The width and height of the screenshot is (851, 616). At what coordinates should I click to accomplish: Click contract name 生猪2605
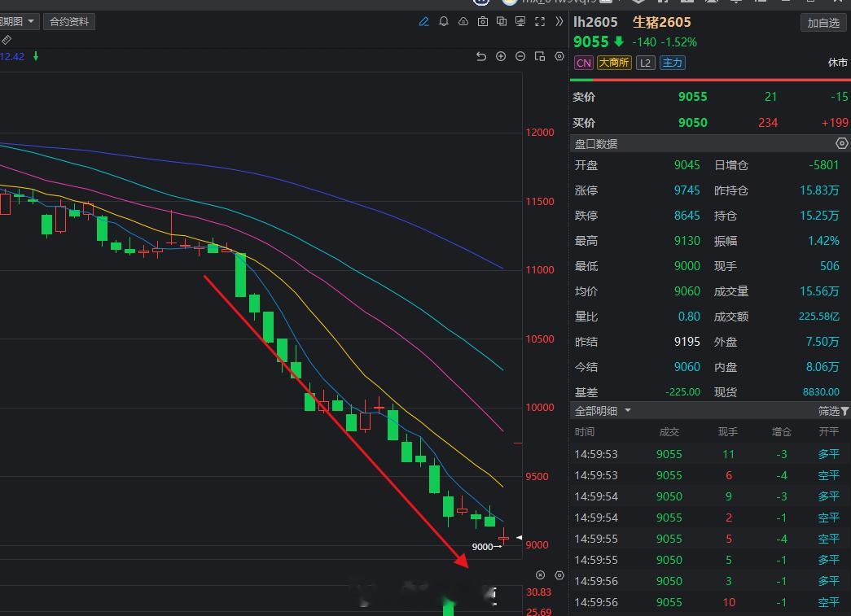click(661, 22)
